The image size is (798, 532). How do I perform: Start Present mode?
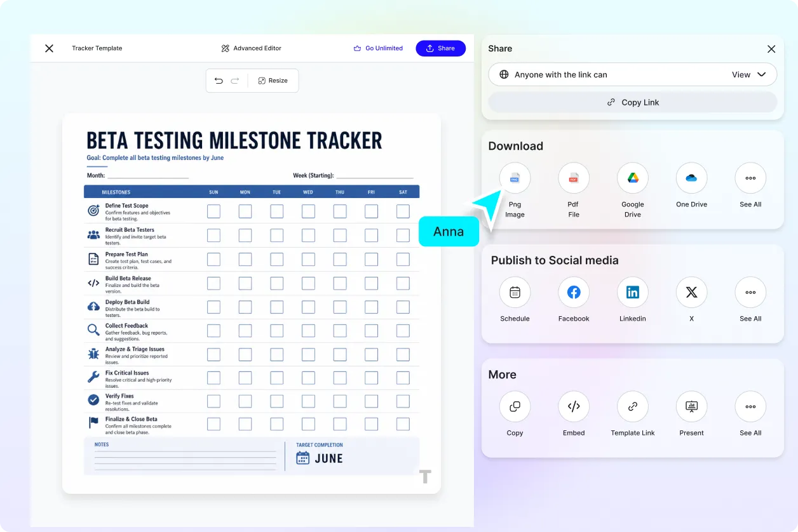(691, 407)
